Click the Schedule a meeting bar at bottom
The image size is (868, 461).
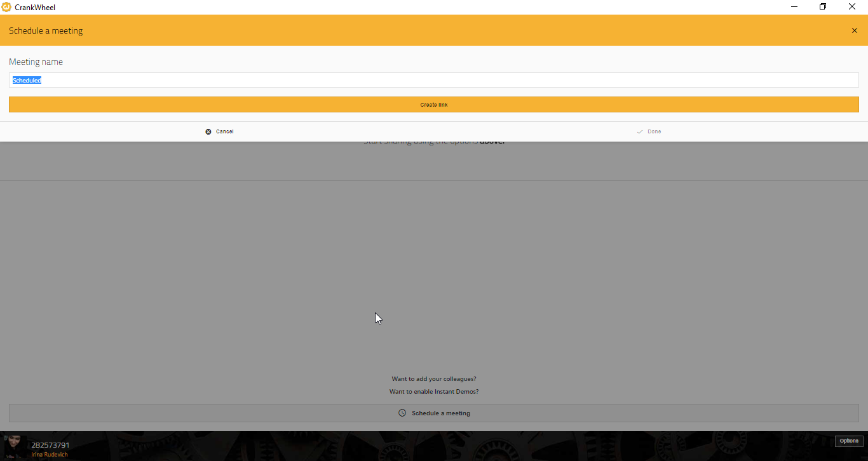click(434, 413)
